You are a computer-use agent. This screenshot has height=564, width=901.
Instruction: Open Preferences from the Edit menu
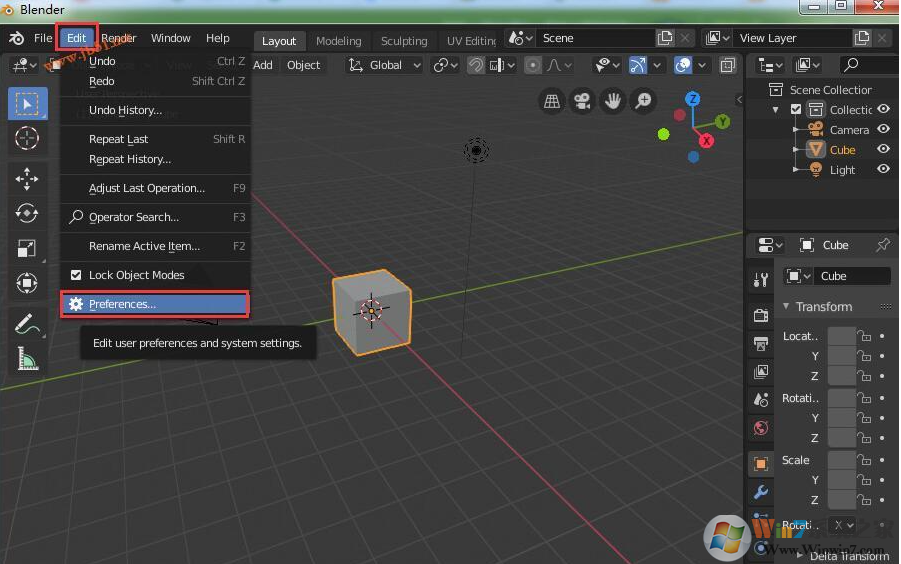(122, 304)
